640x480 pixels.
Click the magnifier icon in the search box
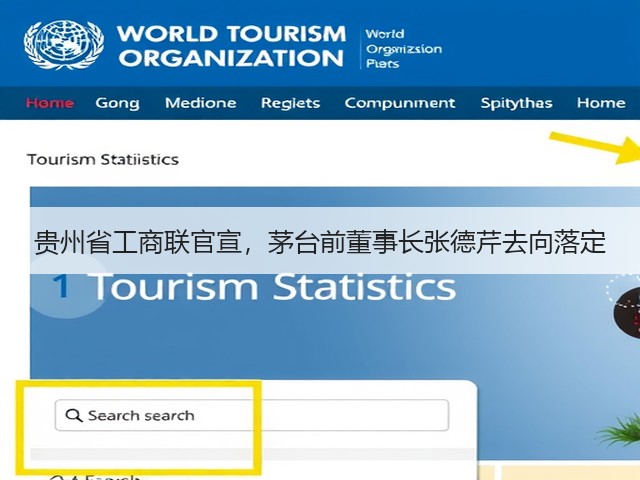tap(74, 416)
